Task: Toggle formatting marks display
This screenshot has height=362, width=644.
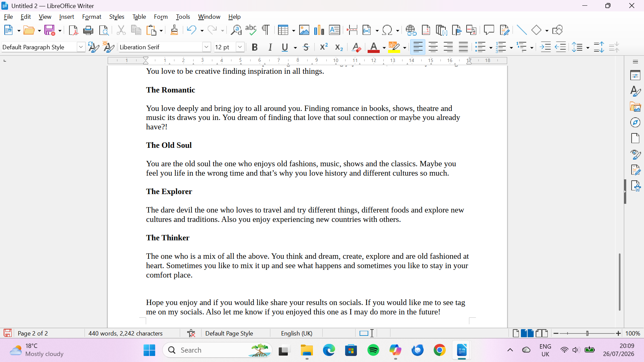Action: pyautogui.click(x=266, y=30)
